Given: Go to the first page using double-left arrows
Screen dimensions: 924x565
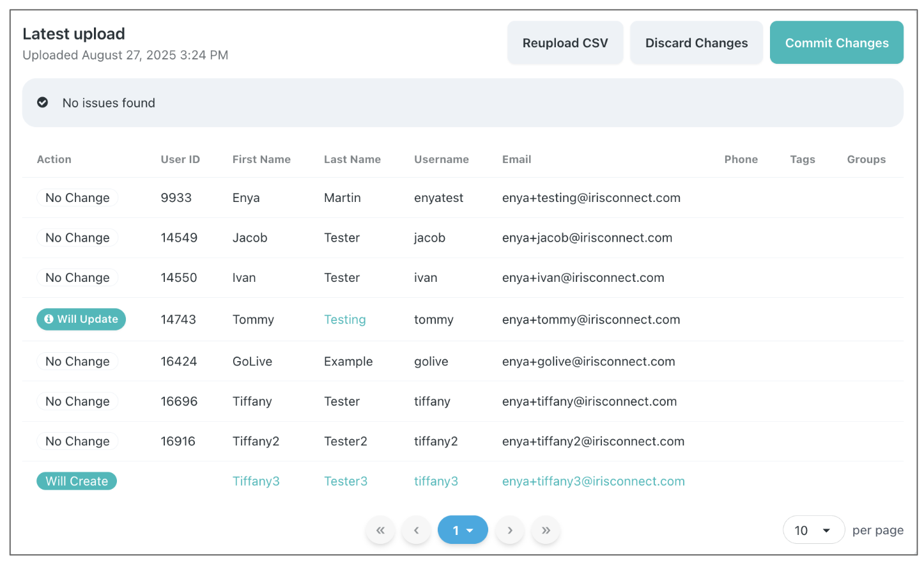Looking at the screenshot, I should pyautogui.click(x=380, y=530).
